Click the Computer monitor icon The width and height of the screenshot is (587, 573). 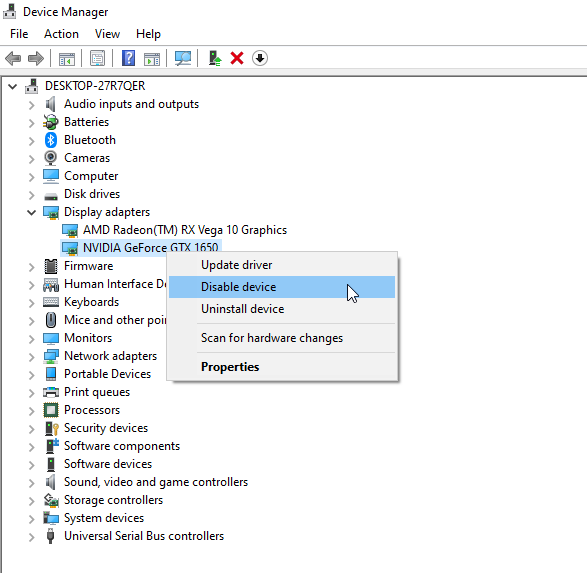tap(51, 176)
